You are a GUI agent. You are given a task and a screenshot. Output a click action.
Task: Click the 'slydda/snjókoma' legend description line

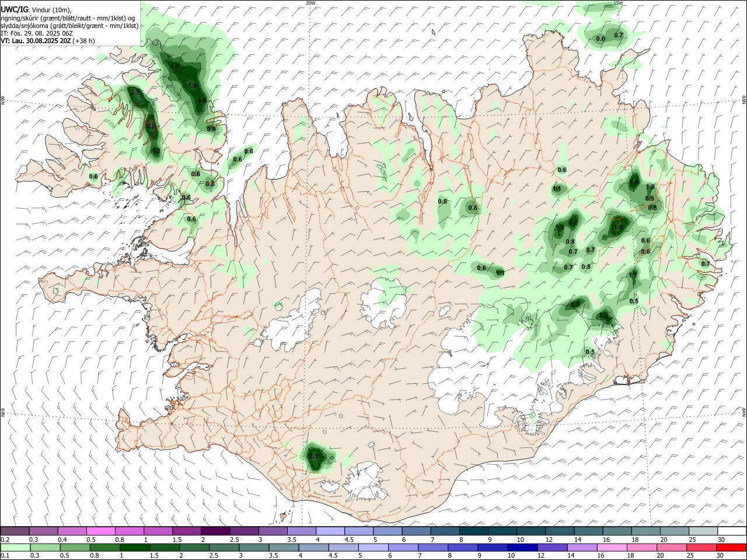click(69, 26)
